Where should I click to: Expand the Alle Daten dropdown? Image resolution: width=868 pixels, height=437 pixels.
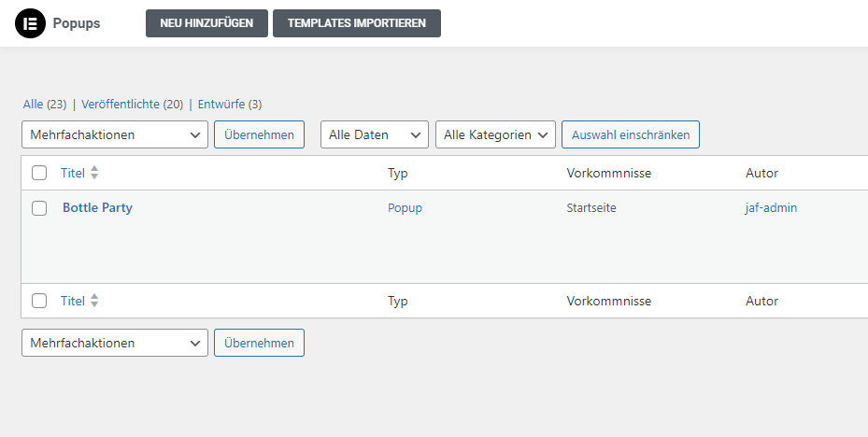point(374,134)
